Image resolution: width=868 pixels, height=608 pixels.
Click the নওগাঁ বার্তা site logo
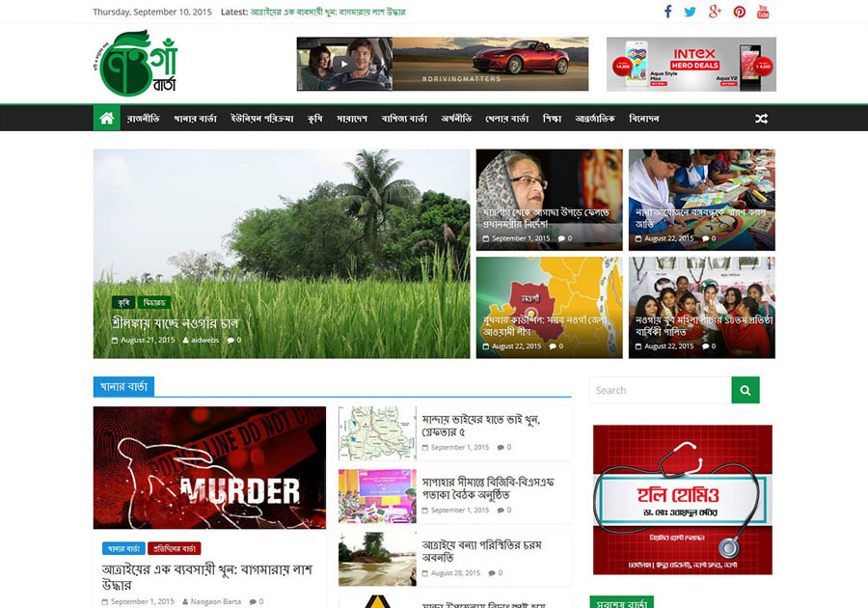[x=136, y=63]
